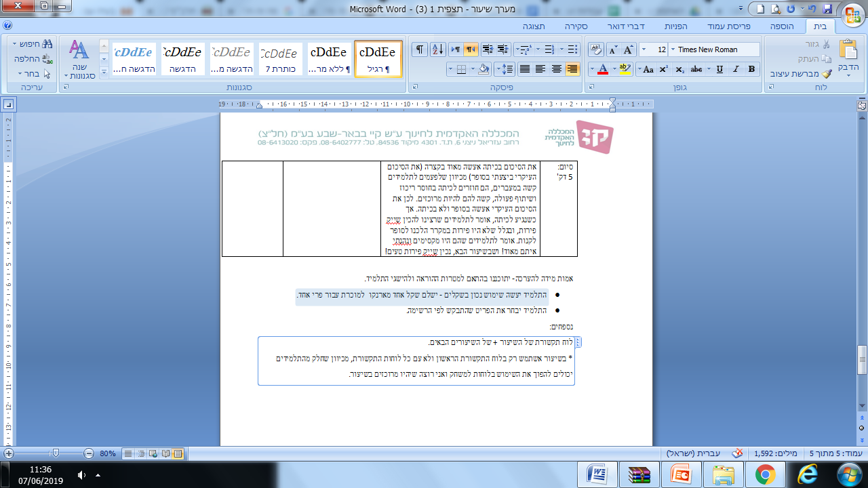The width and height of the screenshot is (868, 488).
Task: Click the sort A-Z icon
Action: coord(437,49)
